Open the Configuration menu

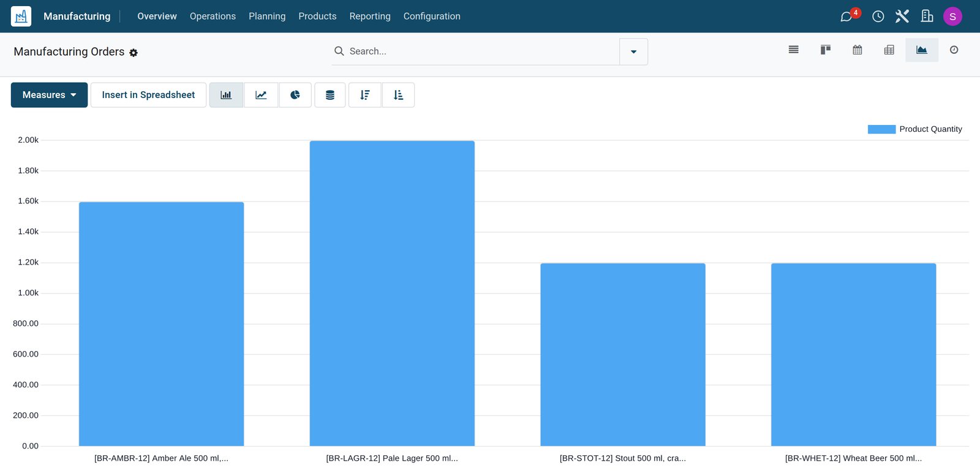[x=432, y=17]
